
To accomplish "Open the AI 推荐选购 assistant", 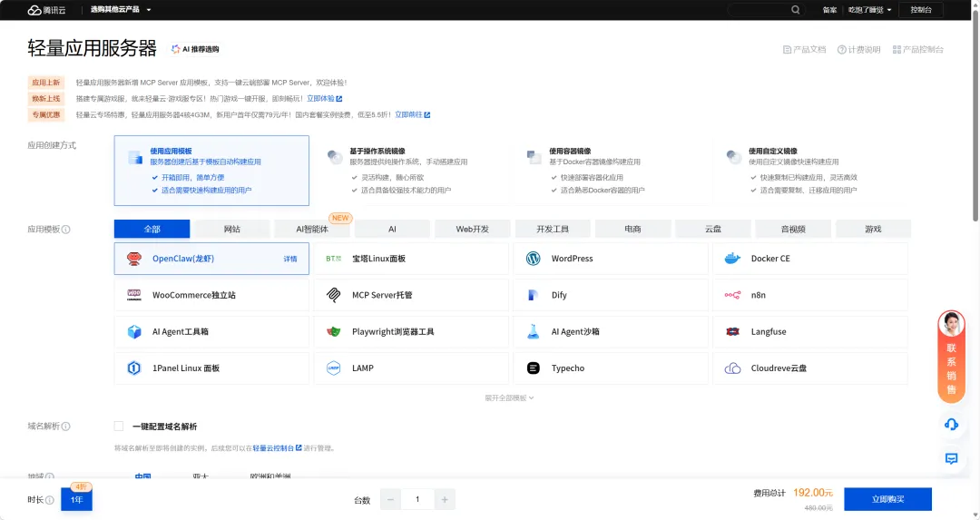I will [x=195, y=49].
